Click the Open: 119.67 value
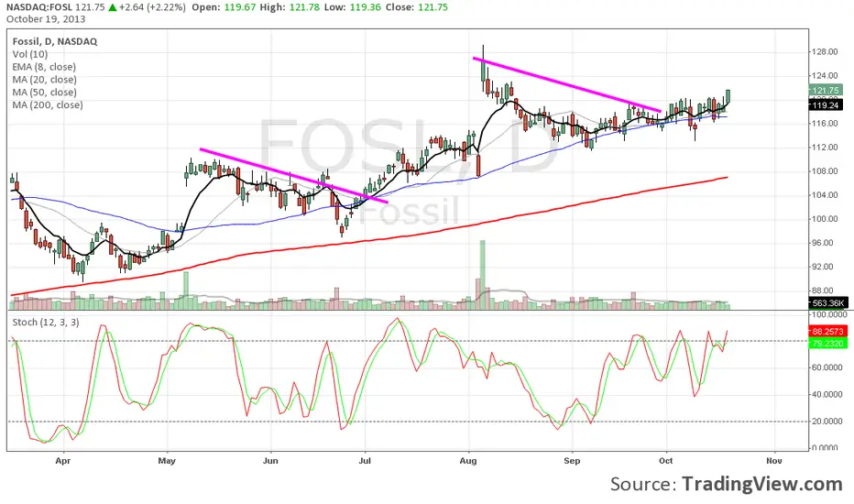854x504 pixels. click(224, 7)
